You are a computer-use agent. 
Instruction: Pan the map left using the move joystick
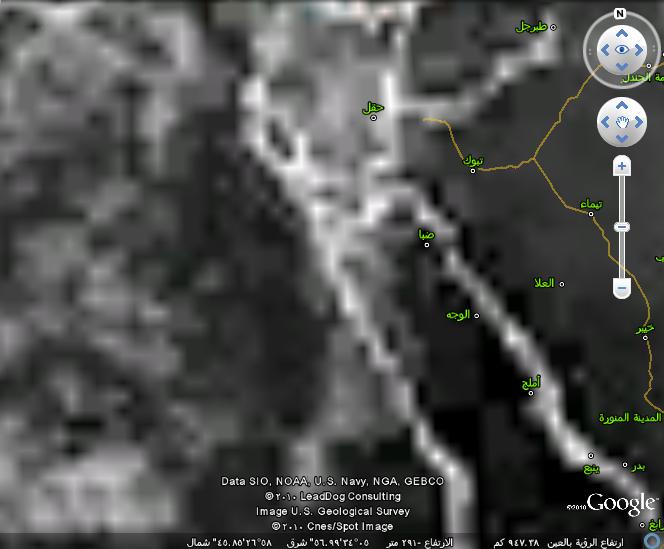(x=606, y=122)
